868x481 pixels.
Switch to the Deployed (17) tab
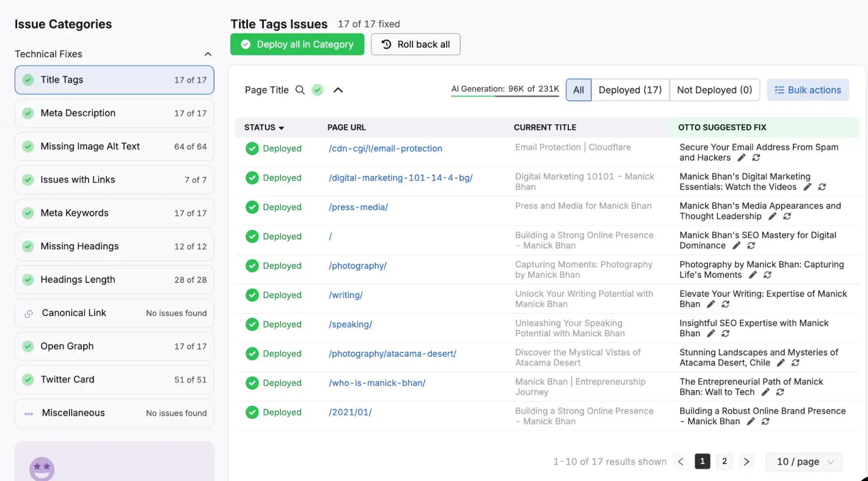[x=630, y=90]
